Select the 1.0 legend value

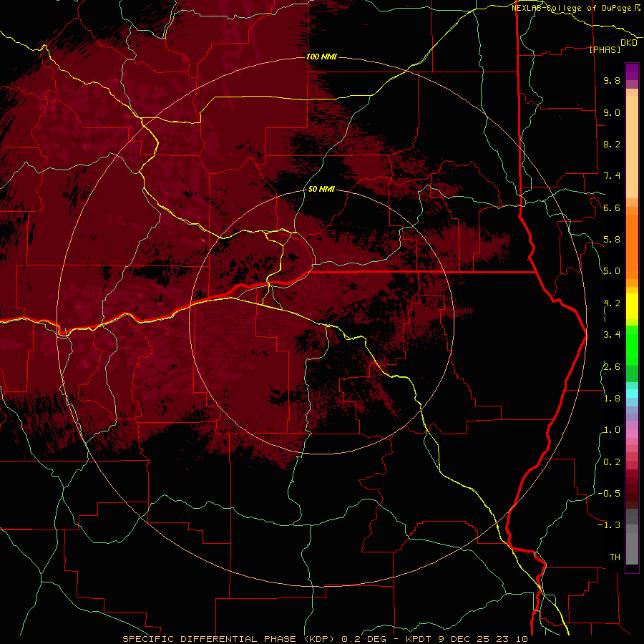coord(612,430)
